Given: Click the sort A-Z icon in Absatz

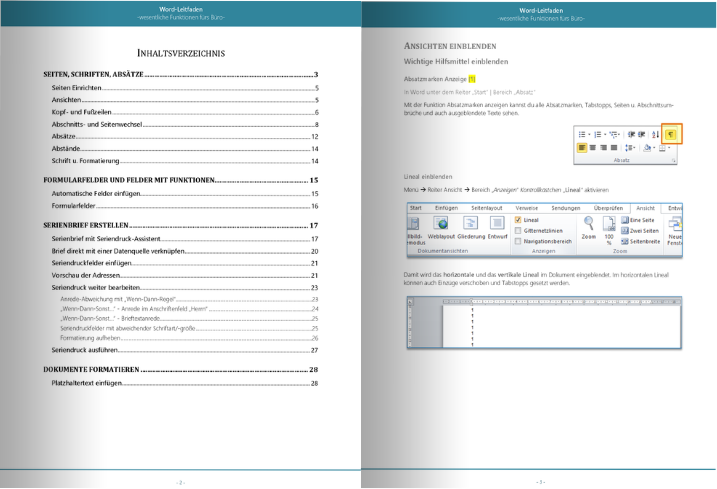Looking at the screenshot, I should tap(655, 134).
